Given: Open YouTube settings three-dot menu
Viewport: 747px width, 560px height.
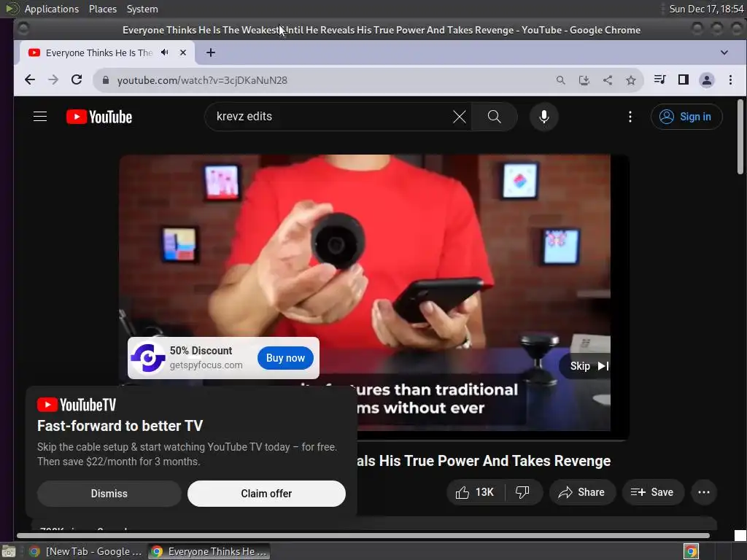Looking at the screenshot, I should point(630,117).
